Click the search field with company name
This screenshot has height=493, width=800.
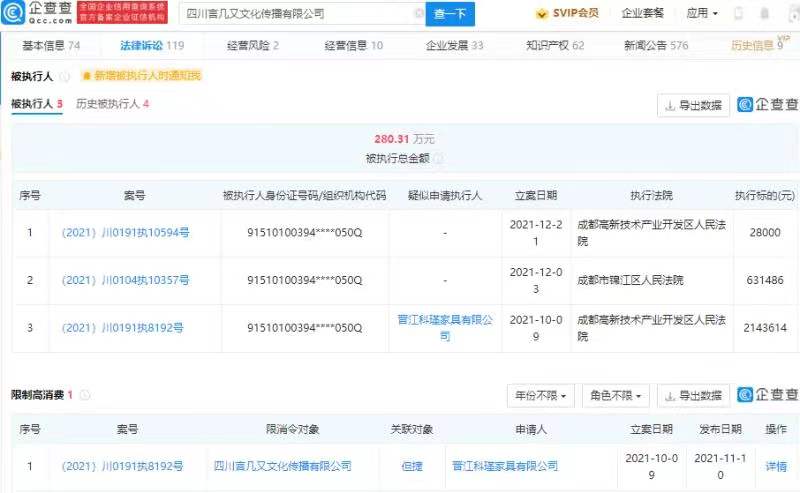coord(302,14)
